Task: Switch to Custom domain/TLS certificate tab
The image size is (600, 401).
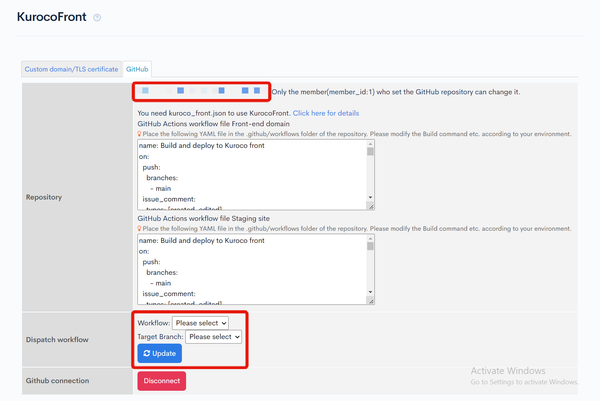Action: [x=71, y=69]
